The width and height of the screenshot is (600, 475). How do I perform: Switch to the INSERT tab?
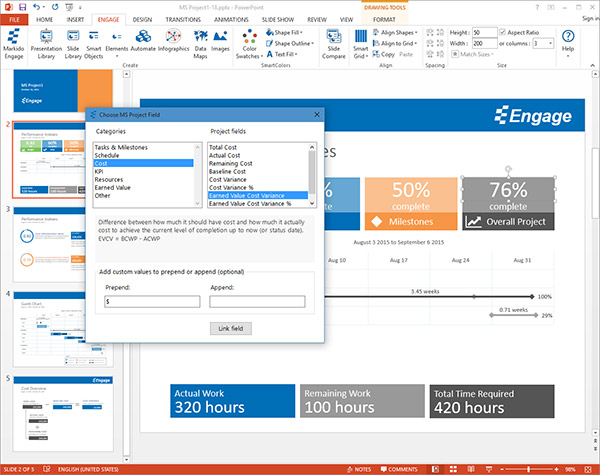(x=75, y=20)
